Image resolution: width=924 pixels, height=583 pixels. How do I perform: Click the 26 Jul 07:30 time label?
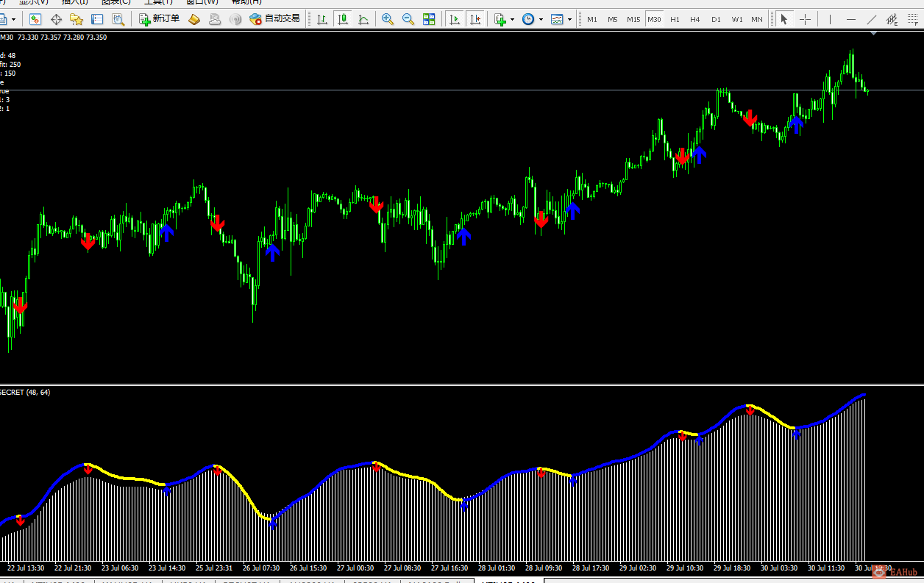tap(261, 568)
